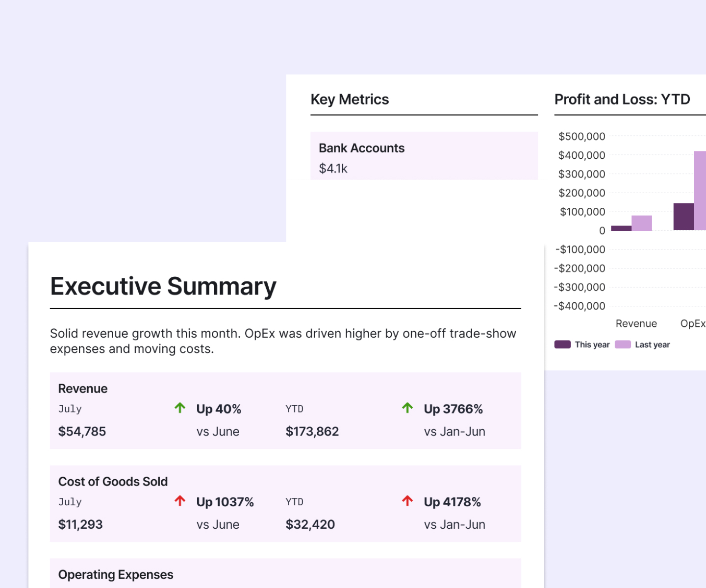Select the July revenue value $54,785
The width and height of the screenshot is (706, 588).
click(x=82, y=431)
